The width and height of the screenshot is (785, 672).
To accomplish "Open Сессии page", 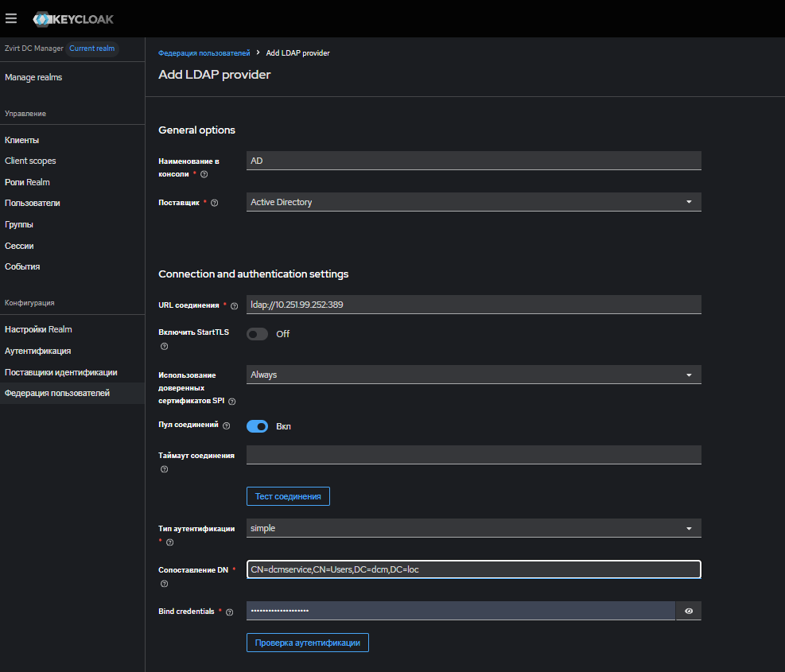I will (x=20, y=246).
